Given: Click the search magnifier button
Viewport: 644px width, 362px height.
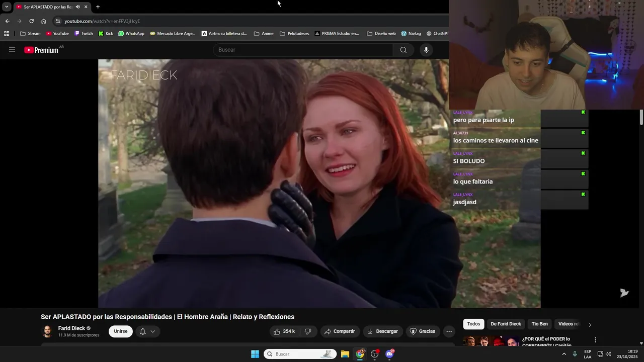Looking at the screenshot, I should [x=403, y=50].
